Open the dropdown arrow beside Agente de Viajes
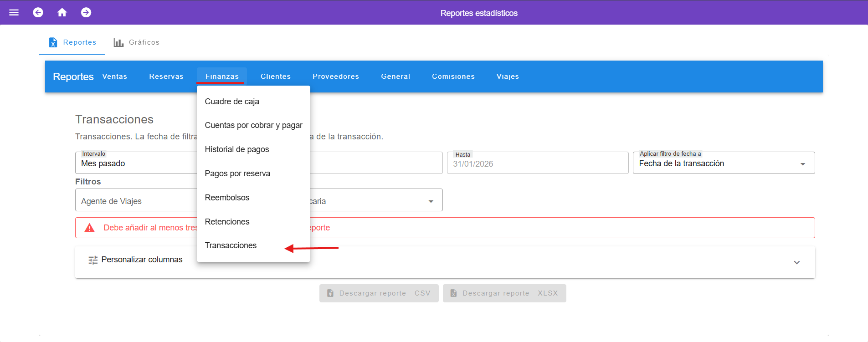The height and width of the screenshot is (342, 868). [431, 201]
